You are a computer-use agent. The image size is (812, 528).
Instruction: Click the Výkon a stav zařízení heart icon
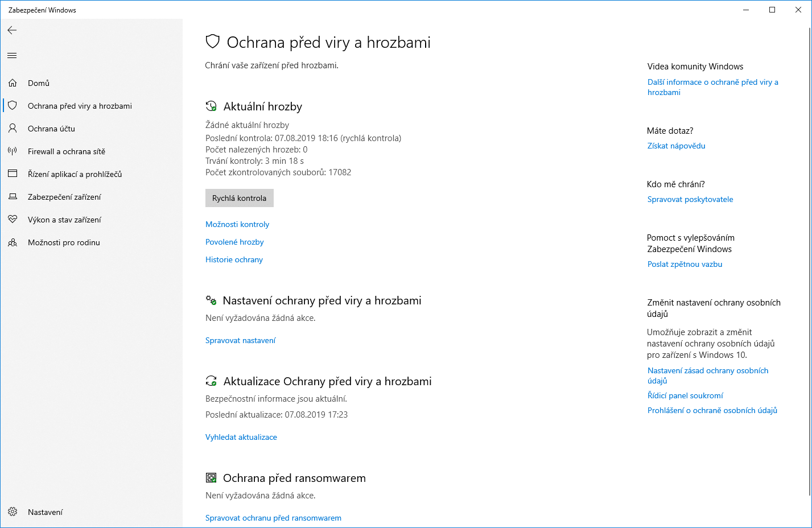(13, 220)
